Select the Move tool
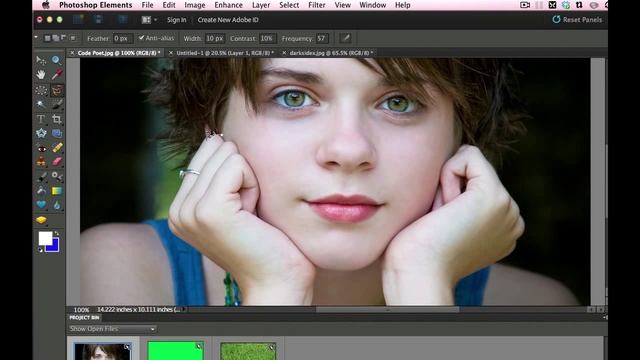Screen dimensions: 640x360 coord(41,60)
